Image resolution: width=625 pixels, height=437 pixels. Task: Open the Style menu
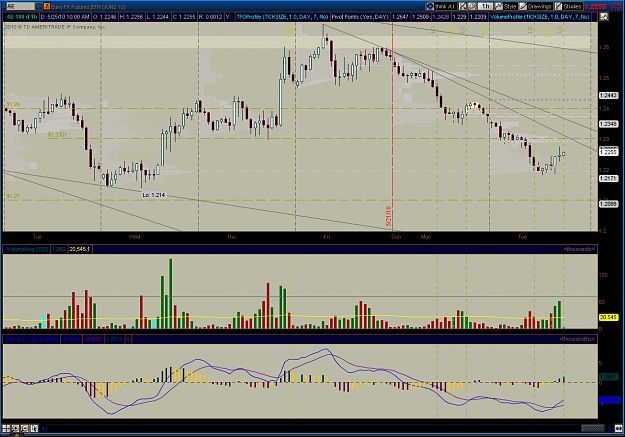[506, 6]
